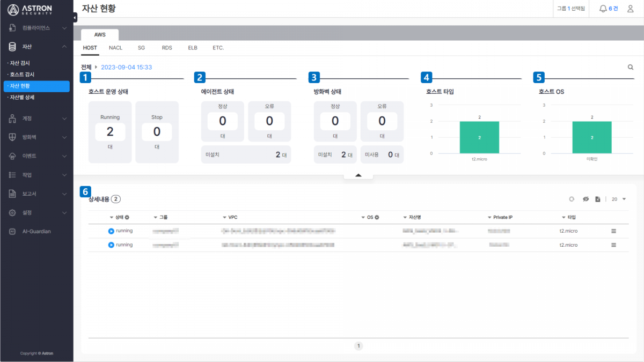Screen dimensions: 644x362
Task: Click the 그룹 1 선택됨 selector
Action: pos(571,9)
